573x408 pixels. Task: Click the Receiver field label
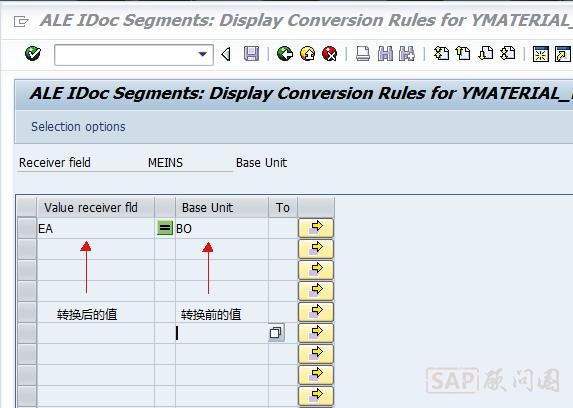(x=55, y=163)
